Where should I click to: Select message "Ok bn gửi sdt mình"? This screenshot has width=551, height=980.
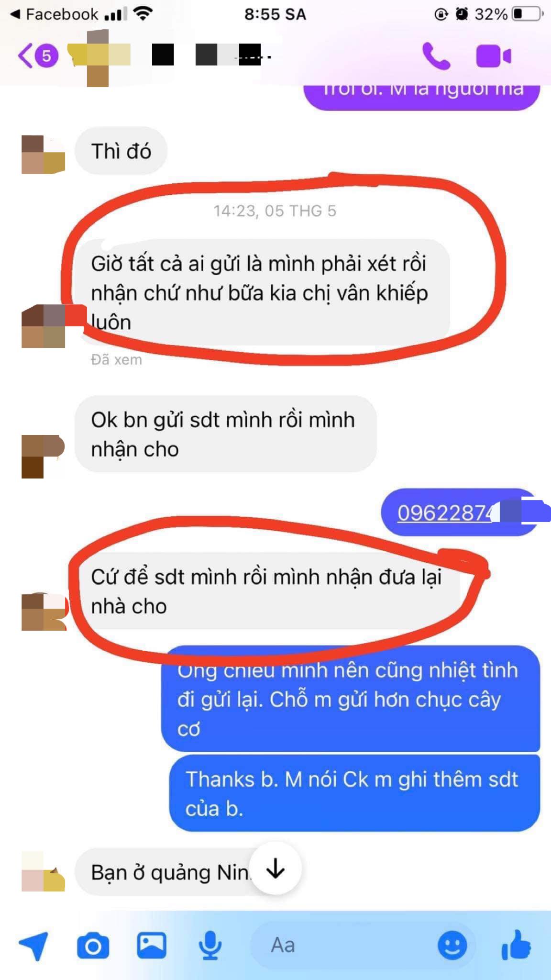pos(225,434)
